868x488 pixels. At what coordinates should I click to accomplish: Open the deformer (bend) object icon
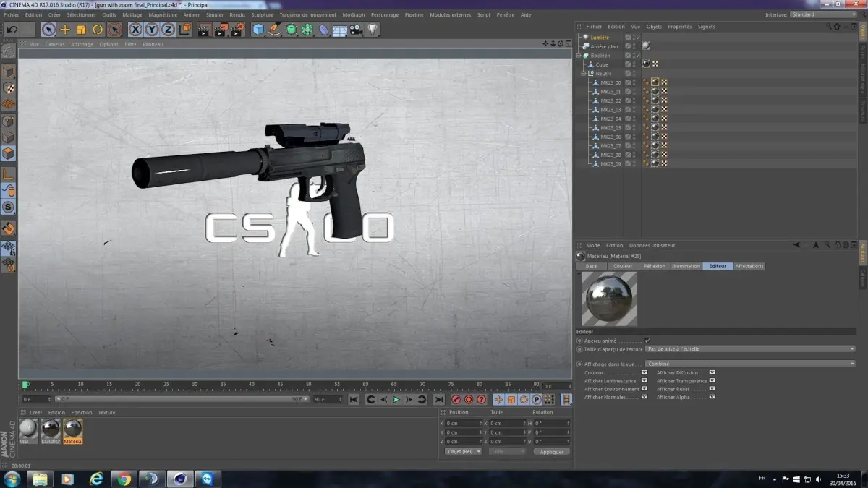[323, 30]
